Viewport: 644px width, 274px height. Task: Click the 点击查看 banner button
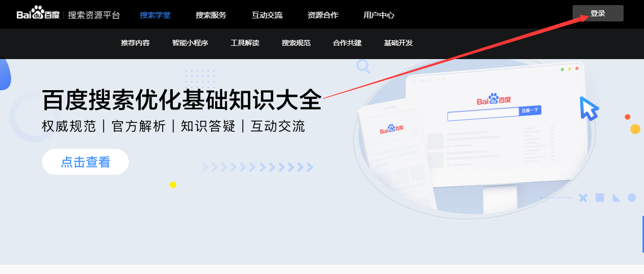[x=85, y=162]
